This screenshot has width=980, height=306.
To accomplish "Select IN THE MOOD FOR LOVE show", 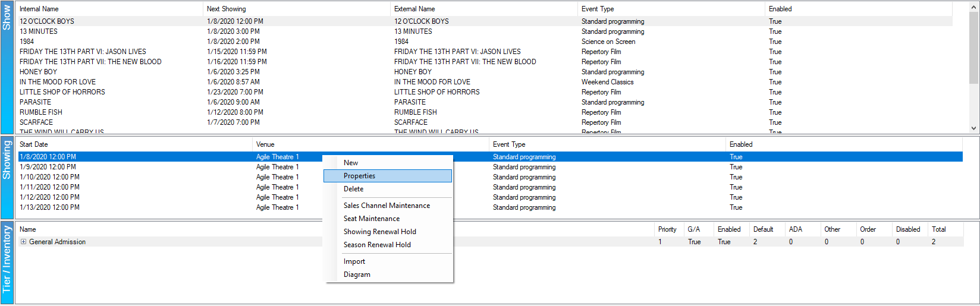I will pyautogui.click(x=485, y=82).
